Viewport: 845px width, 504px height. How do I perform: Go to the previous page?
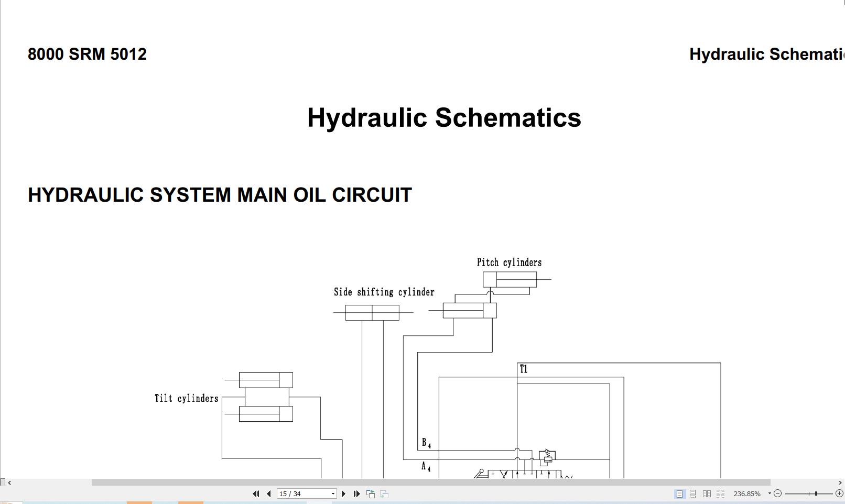pyautogui.click(x=269, y=494)
